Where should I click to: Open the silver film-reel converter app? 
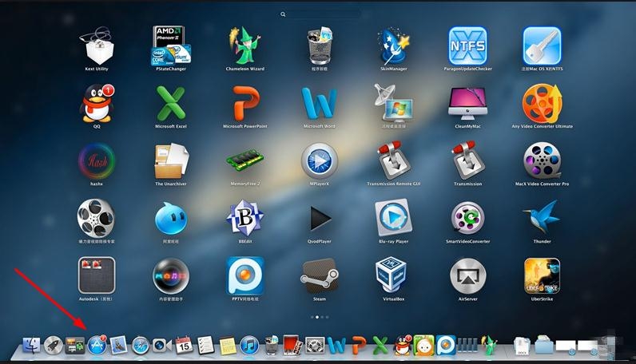97,219
